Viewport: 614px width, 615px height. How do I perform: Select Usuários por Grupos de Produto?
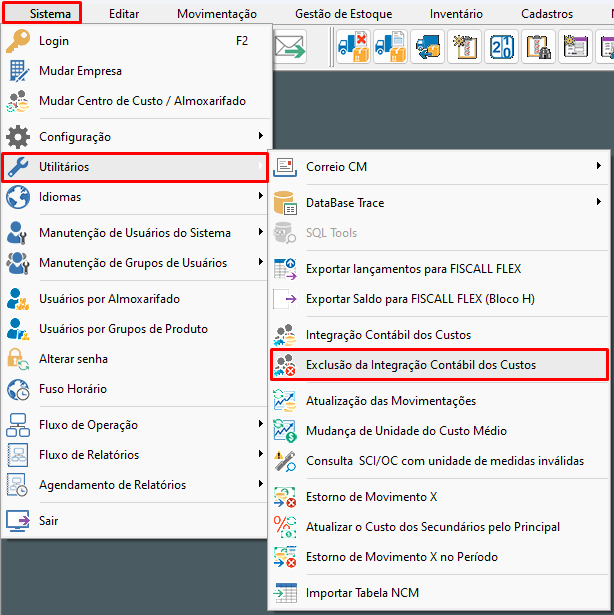click(135, 329)
